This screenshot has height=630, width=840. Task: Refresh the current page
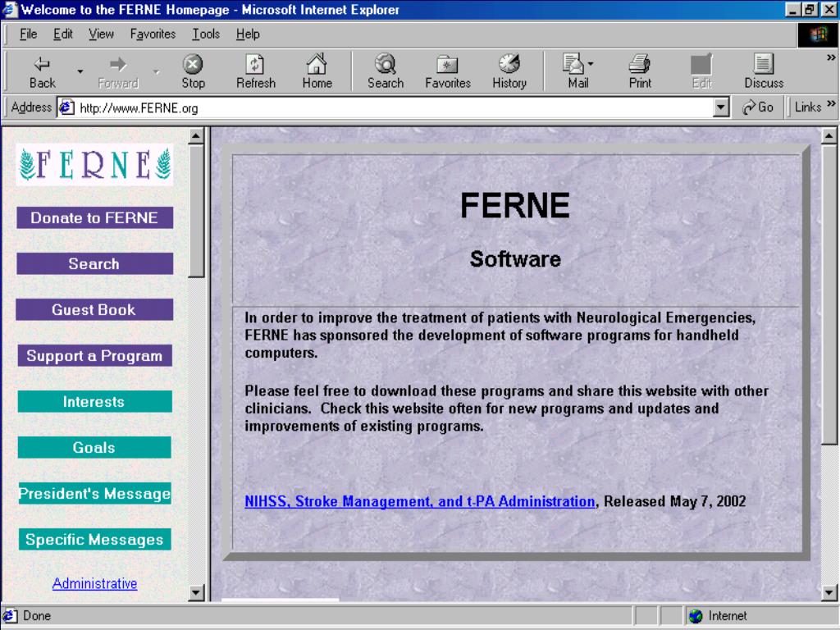pyautogui.click(x=256, y=72)
